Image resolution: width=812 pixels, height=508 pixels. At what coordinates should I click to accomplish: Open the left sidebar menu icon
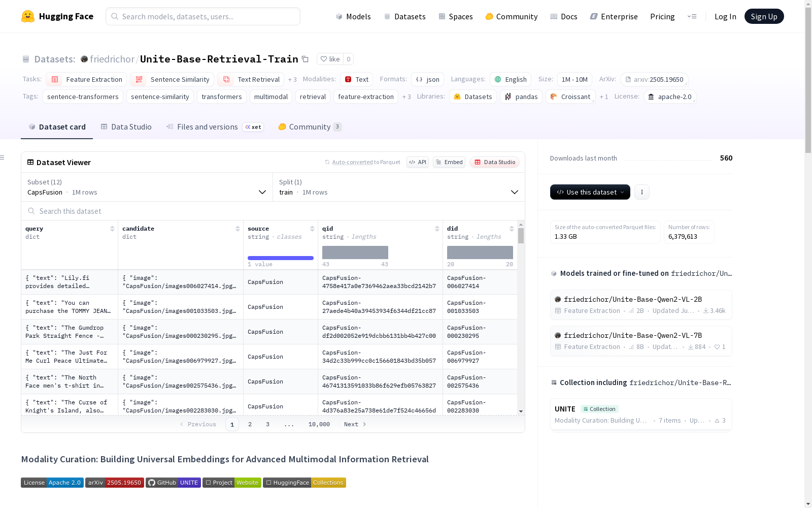[3, 157]
